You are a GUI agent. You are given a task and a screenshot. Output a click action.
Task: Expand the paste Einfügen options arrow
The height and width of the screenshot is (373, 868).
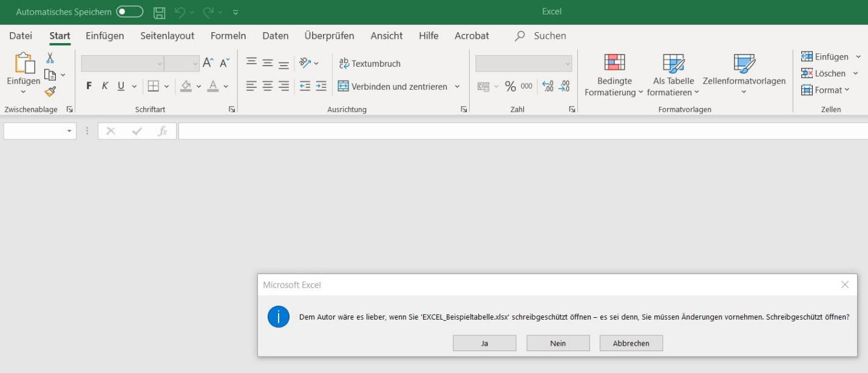pyautogui.click(x=24, y=92)
